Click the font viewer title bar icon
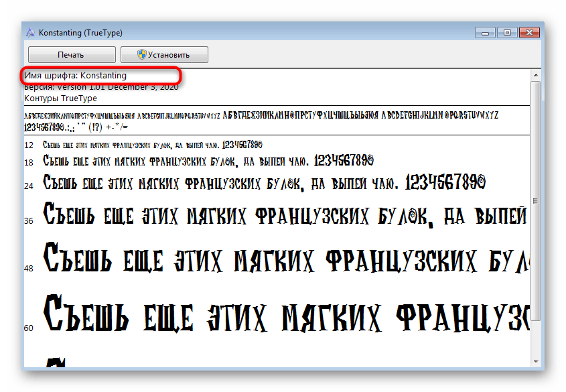Image resolution: width=566 pixels, height=392 pixels. pos(31,32)
